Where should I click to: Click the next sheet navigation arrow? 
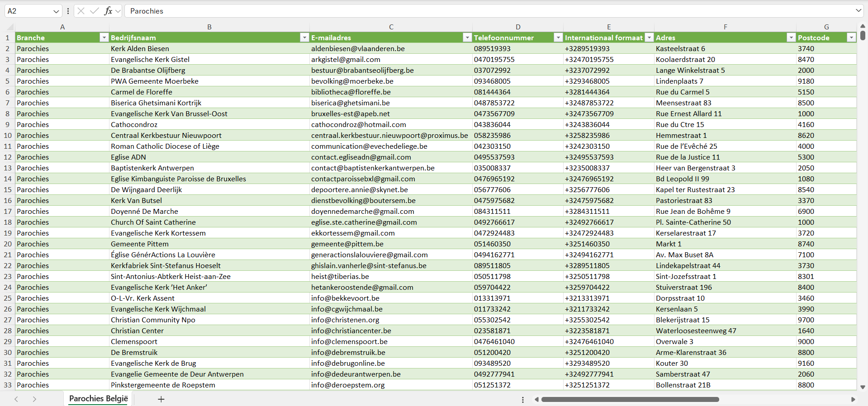click(x=34, y=399)
